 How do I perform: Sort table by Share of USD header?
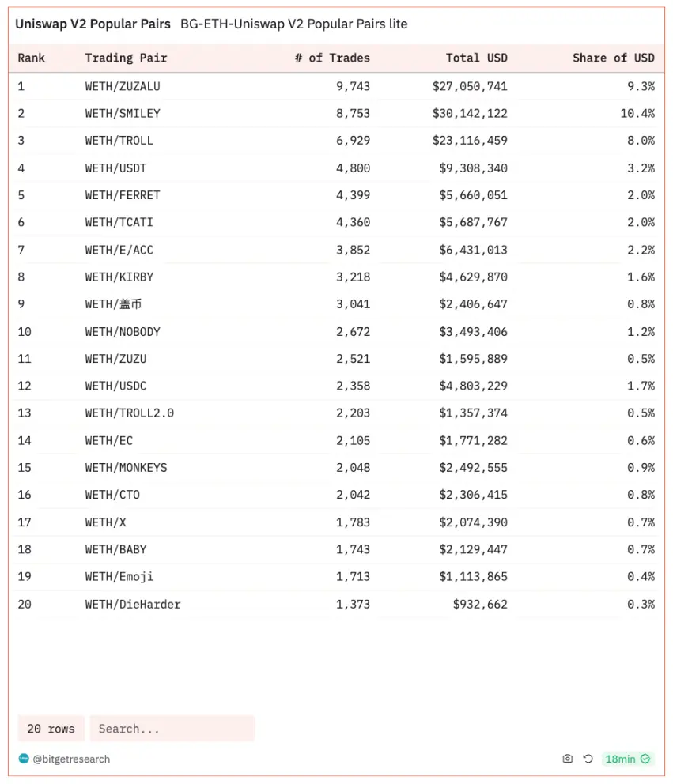pos(614,58)
